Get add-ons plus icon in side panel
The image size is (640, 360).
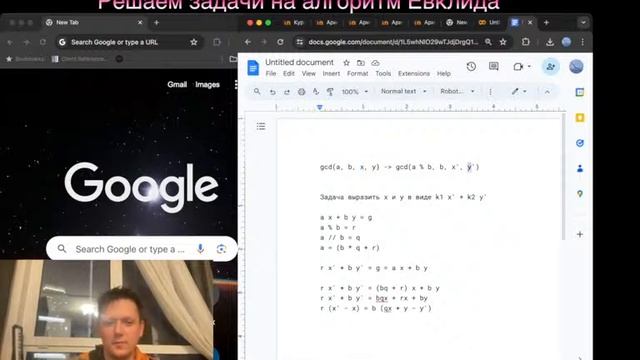tap(580, 234)
